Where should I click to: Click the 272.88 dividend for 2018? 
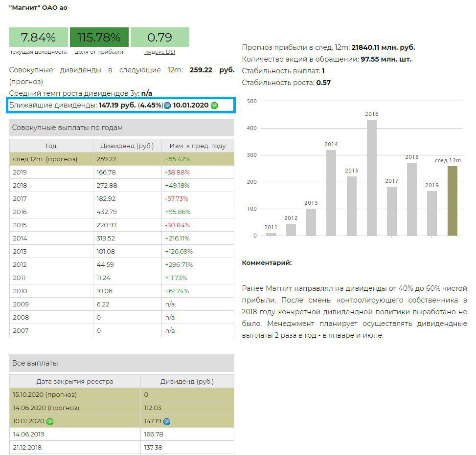pyautogui.click(x=107, y=185)
